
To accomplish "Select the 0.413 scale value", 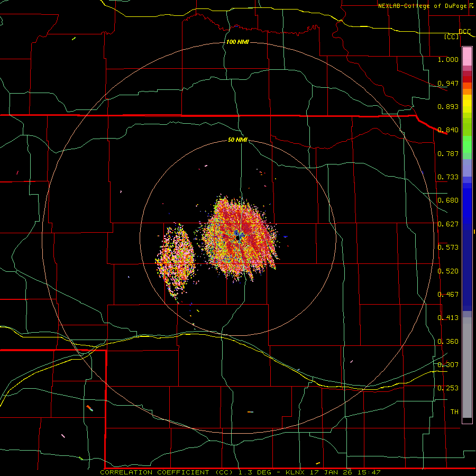I will point(448,318).
